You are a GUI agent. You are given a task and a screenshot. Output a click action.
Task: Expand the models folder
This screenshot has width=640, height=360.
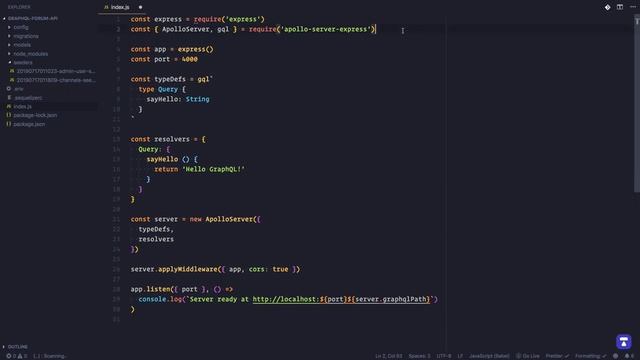coord(22,45)
